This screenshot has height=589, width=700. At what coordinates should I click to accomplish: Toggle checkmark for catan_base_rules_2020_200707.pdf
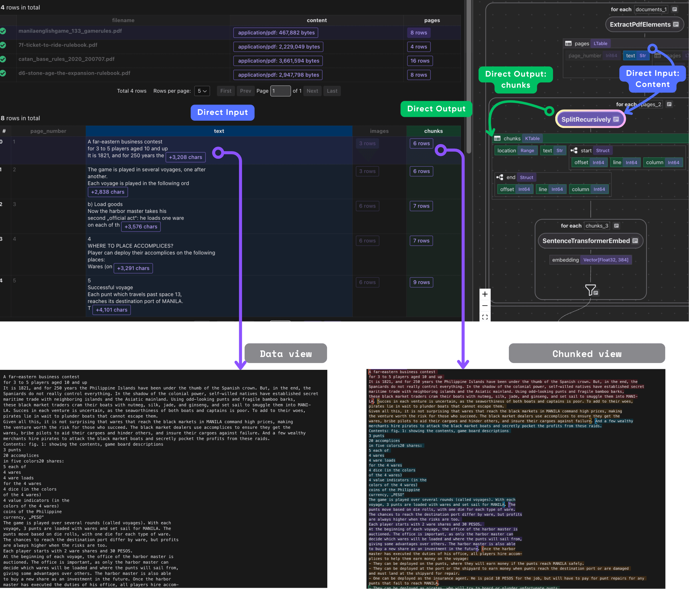click(3, 59)
